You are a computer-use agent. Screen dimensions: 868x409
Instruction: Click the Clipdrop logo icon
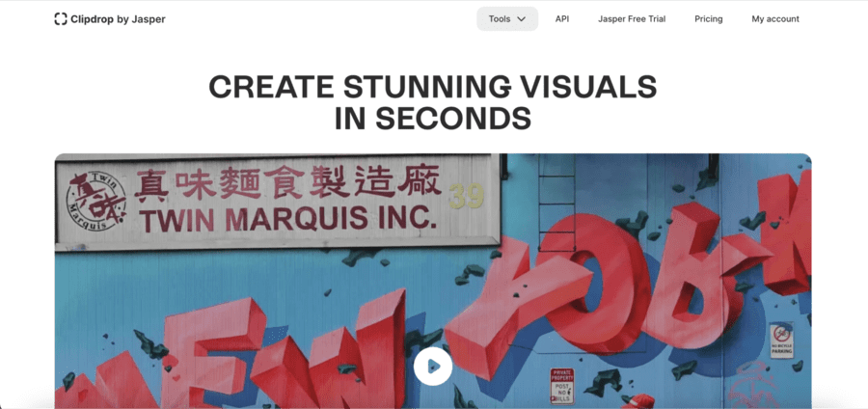pyautogui.click(x=61, y=18)
